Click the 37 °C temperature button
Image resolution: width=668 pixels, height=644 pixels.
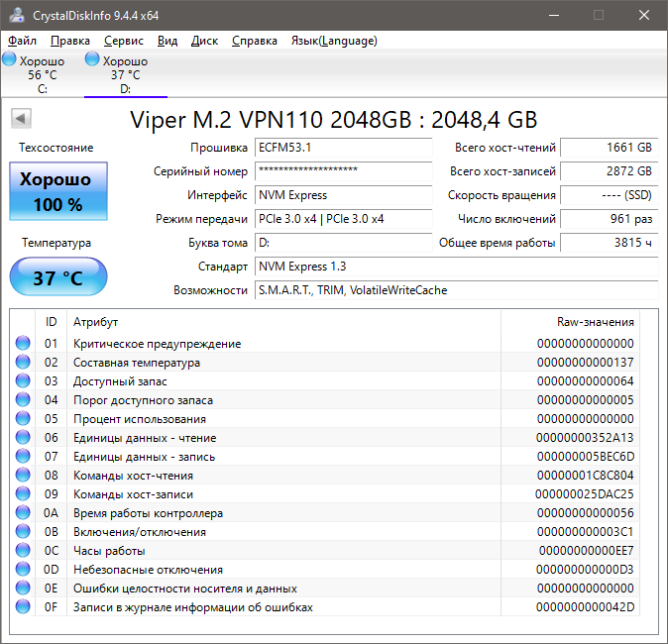point(58,276)
